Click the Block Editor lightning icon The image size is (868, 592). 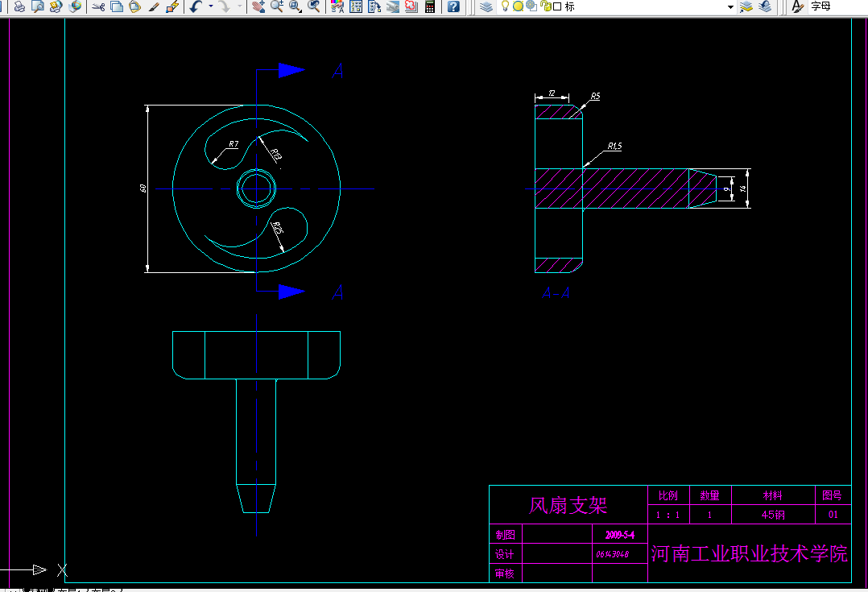[x=172, y=6]
